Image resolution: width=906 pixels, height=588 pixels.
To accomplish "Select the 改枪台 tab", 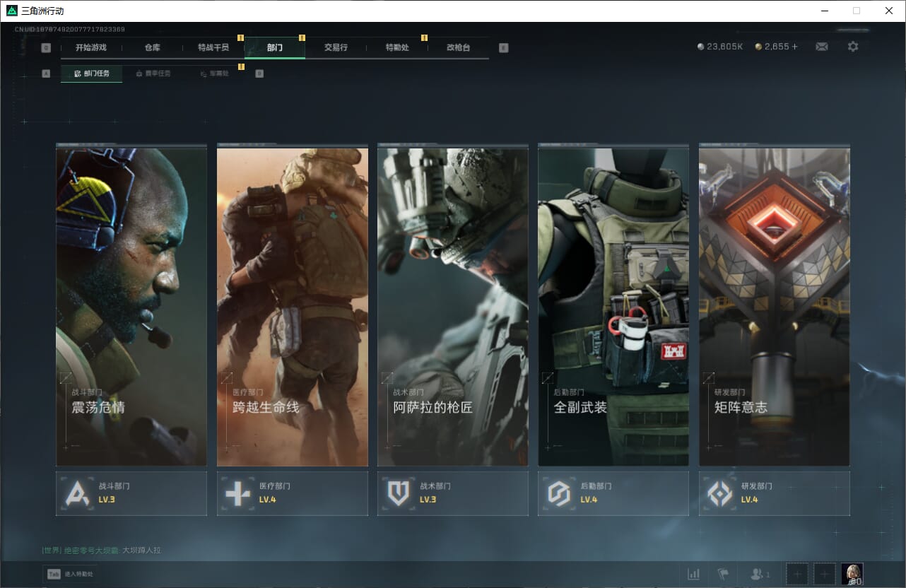I will pos(458,47).
